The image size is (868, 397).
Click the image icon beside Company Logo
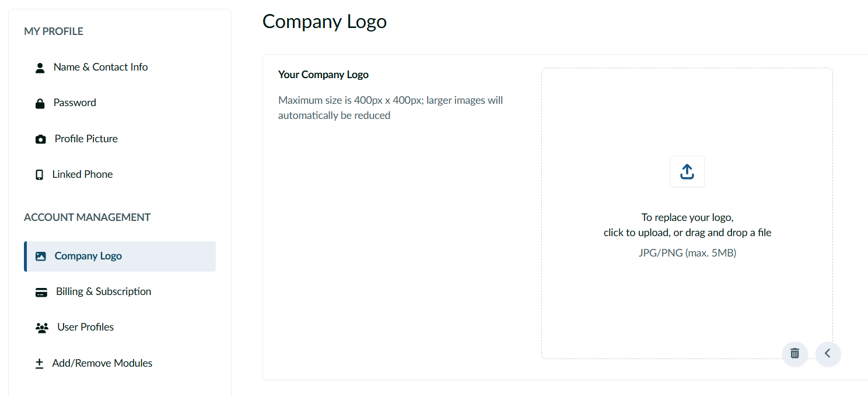pyautogui.click(x=40, y=257)
